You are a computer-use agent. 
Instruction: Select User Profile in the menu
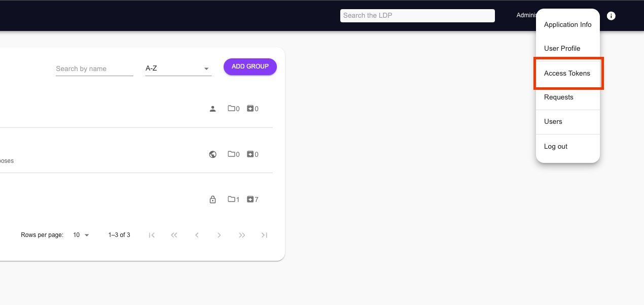[562, 48]
